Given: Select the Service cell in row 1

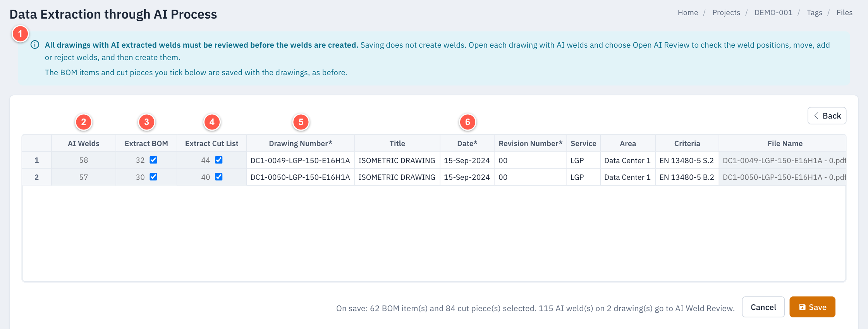Looking at the screenshot, I should (583, 160).
